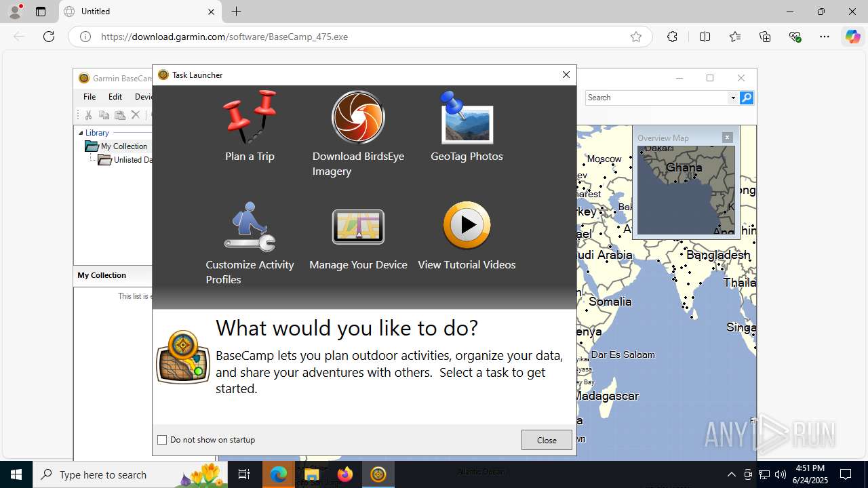Screen dimensions: 868x488
Task: Open Copilot sidebar icon
Action: pos(852,37)
